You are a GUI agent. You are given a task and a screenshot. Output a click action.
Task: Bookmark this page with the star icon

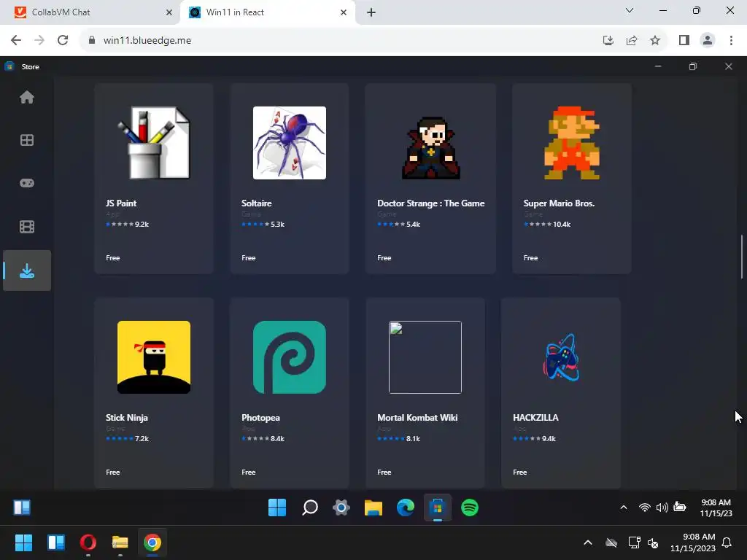[655, 41]
